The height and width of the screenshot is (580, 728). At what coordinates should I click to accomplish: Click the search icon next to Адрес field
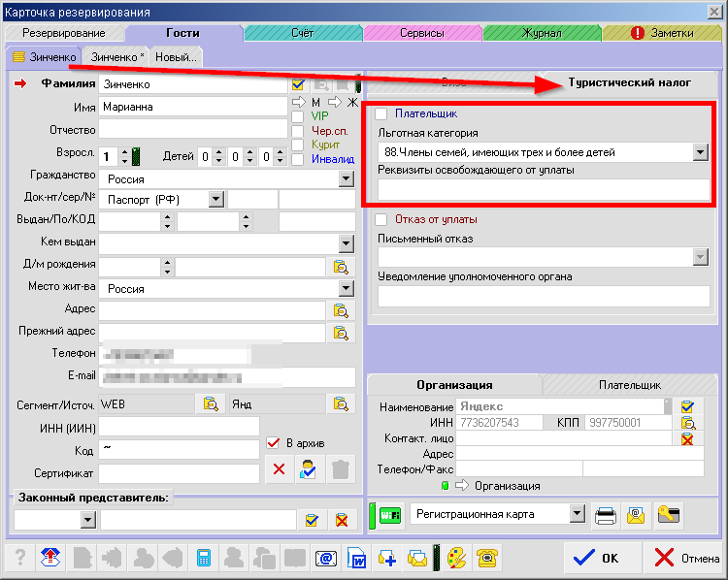pos(341,310)
